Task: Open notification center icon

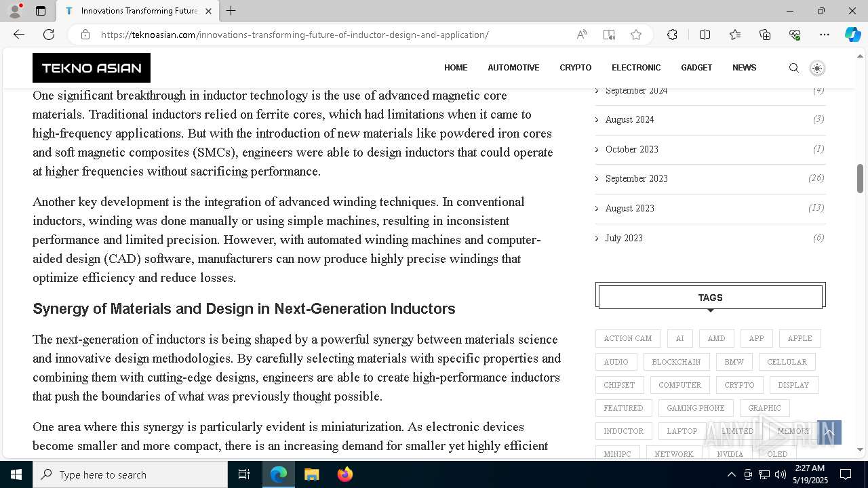Action: [x=846, y=474]
